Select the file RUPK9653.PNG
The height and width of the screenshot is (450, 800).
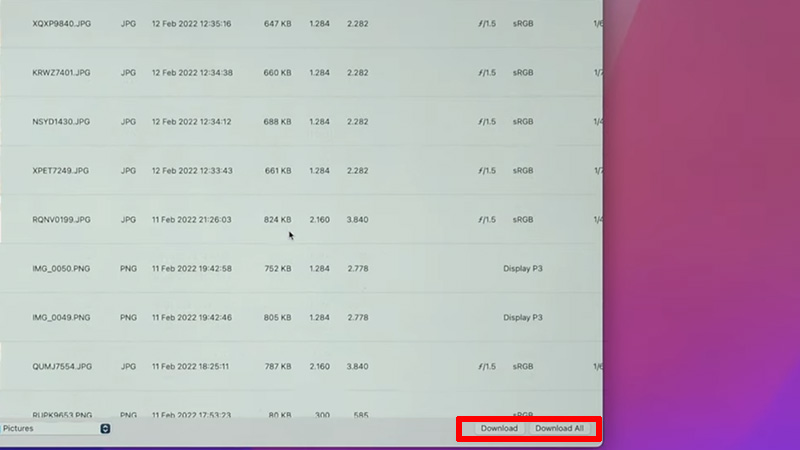pos(62,415)
